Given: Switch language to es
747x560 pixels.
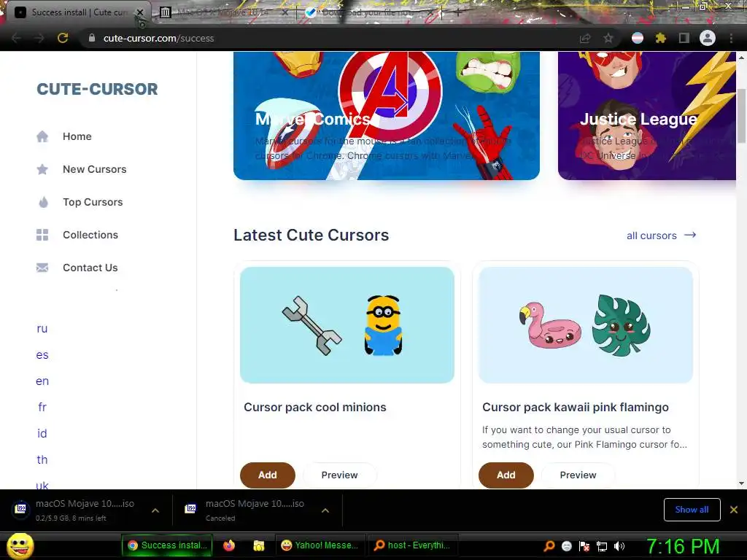Looking at the screenshot, I should click(42, 355).
